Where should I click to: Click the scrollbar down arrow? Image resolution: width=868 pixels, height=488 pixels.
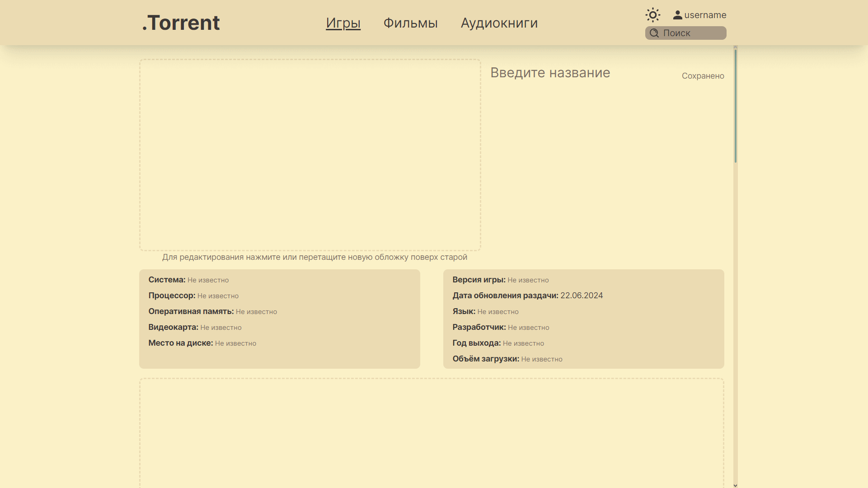pyautogui.click(x=735, y=485)
